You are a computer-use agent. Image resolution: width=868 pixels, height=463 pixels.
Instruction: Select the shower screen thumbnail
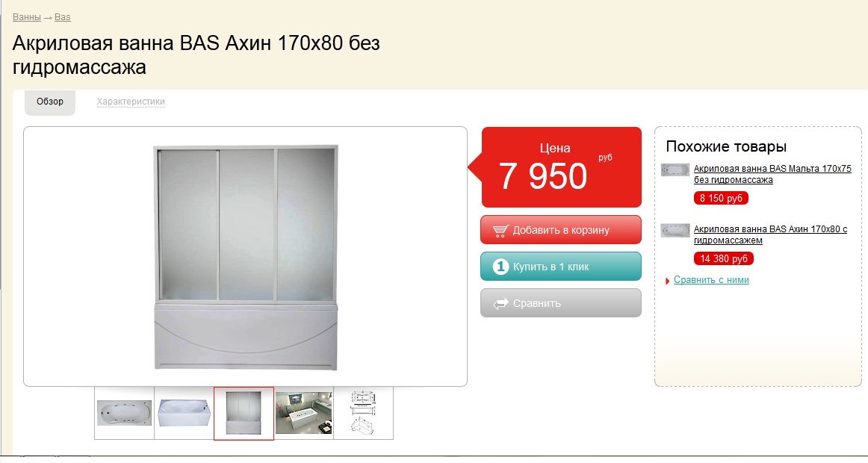pyautogui.click(x=244, y=413)
